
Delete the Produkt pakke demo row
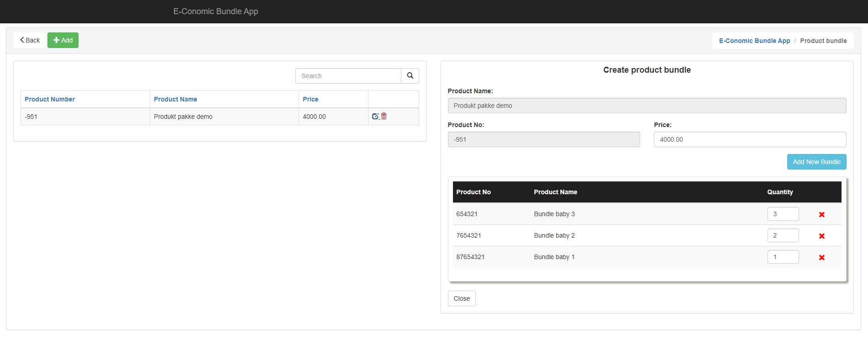384,117
